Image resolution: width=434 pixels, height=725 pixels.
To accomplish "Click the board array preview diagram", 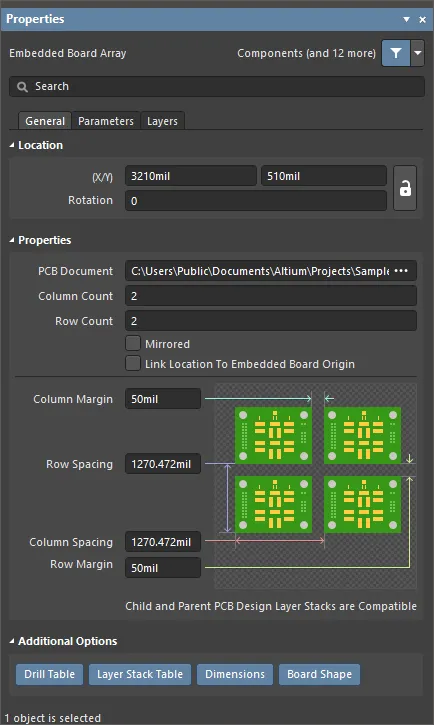I will point(315,485).
